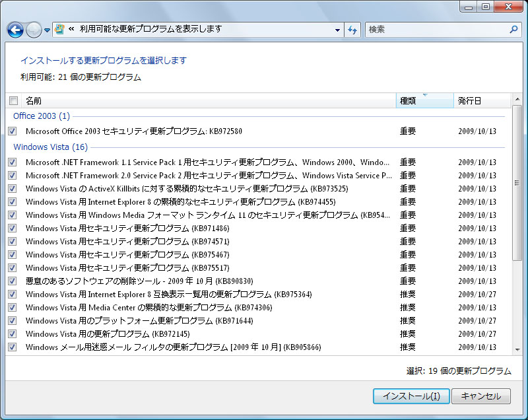This screenshot has height=420, width=528.
Task: Uncheck Office 2003 KB972580 update checkbox
Action: [13, 131]
